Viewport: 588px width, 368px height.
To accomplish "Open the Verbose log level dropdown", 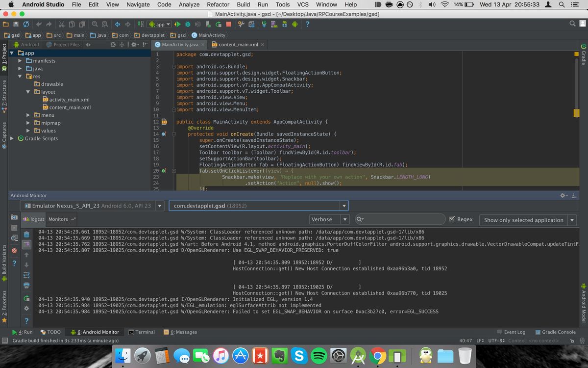I will [x=329, y=219].
